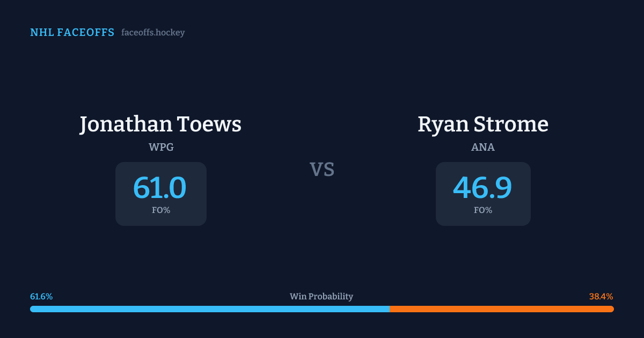The height and width of the screenshot is (338, 644).
Task: Click the 46.9 faceoff percentage value
Action: pos(482,188)
